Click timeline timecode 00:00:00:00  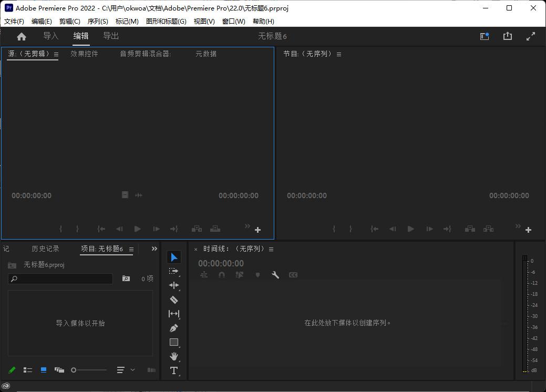(221, 264)
